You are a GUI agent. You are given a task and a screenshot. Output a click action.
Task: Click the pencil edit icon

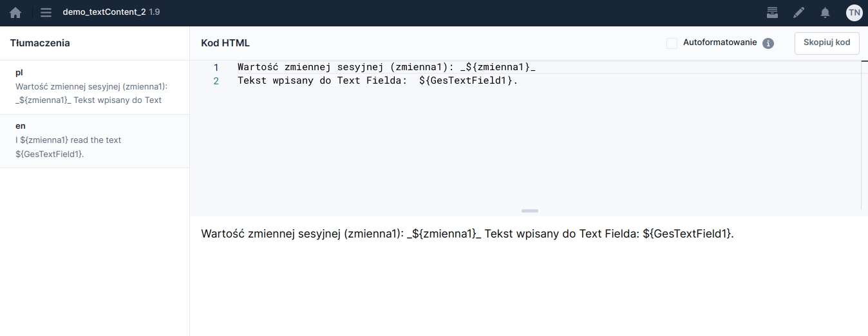[x=798, y=12]
